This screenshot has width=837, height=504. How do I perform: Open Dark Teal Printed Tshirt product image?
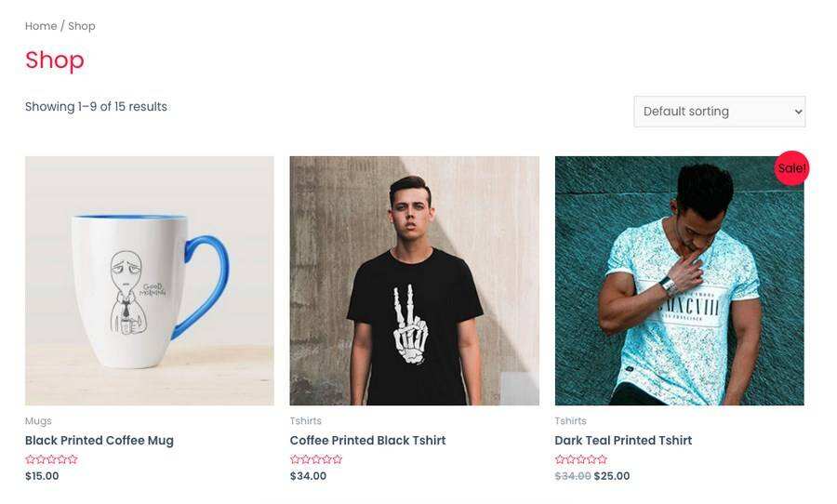(x=679, y=281)
